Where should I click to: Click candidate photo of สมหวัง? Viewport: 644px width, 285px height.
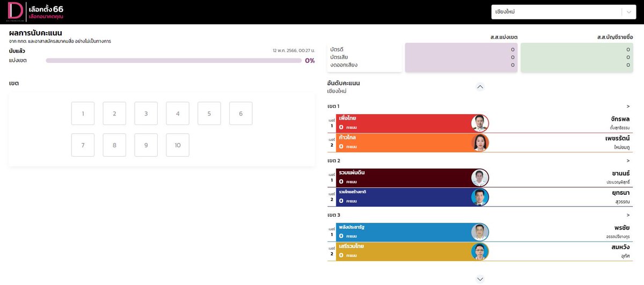click(480, 251)
